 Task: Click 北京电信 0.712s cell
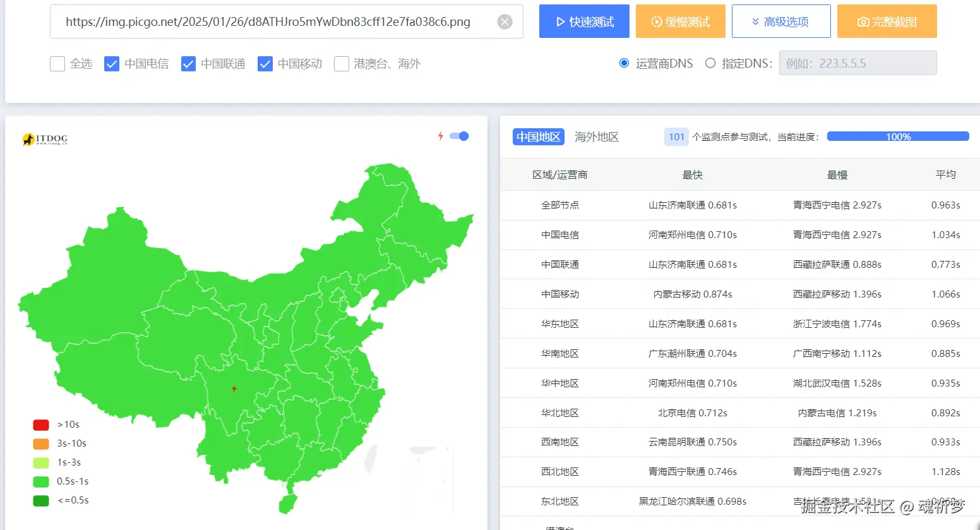pos(693,413)
